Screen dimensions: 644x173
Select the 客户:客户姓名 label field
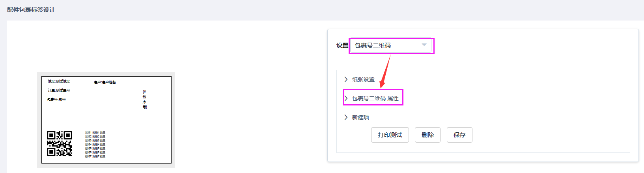[x=105, y=82]
